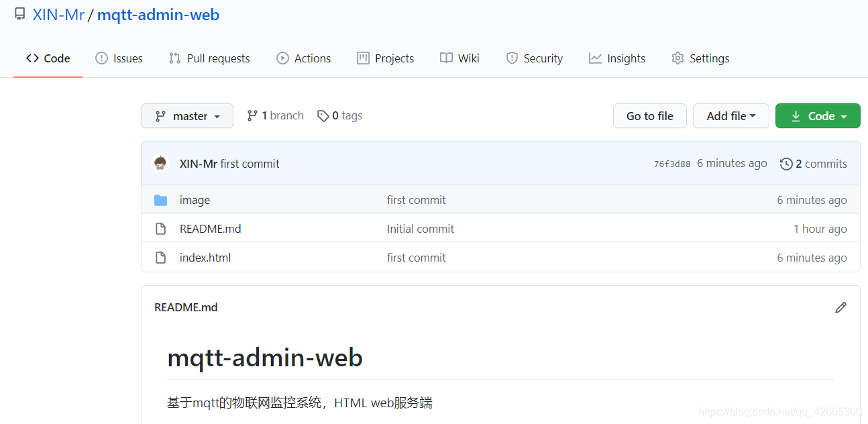The image size is (868, 424).
Task: Open README.md in the file list
Action: tap(211, 229)
